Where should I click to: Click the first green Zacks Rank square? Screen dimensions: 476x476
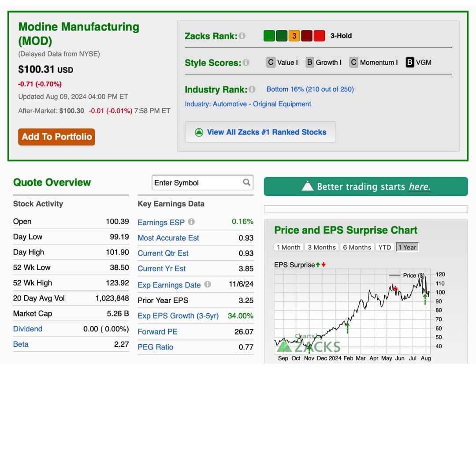(269, 36)
